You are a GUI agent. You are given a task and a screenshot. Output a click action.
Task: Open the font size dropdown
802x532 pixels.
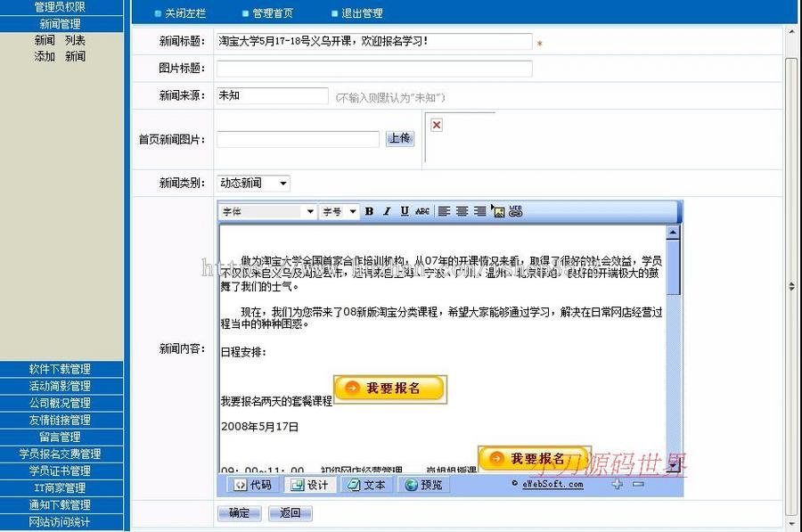tap(352, 212)
